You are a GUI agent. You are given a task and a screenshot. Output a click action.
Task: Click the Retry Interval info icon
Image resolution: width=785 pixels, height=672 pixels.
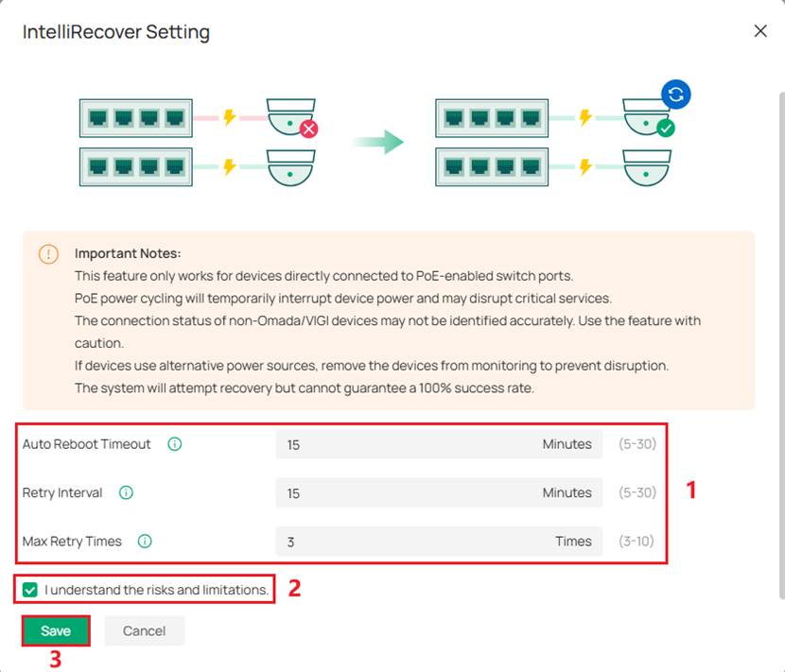(x=126, y=492)
